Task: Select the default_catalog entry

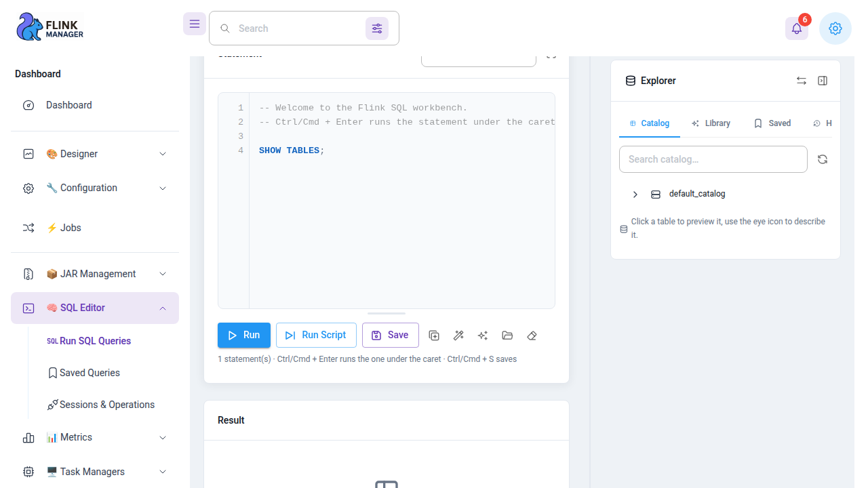Action: (x=697, y=194)
